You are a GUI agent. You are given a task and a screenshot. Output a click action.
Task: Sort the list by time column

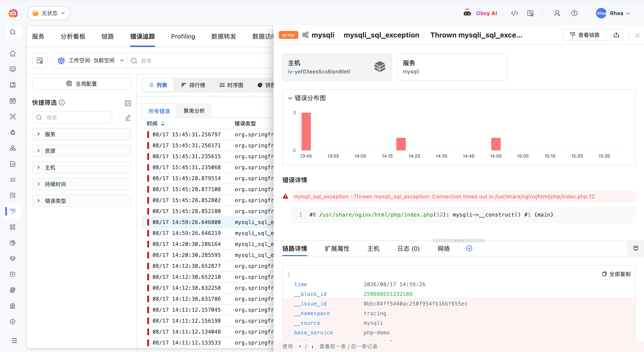[163, 123]
